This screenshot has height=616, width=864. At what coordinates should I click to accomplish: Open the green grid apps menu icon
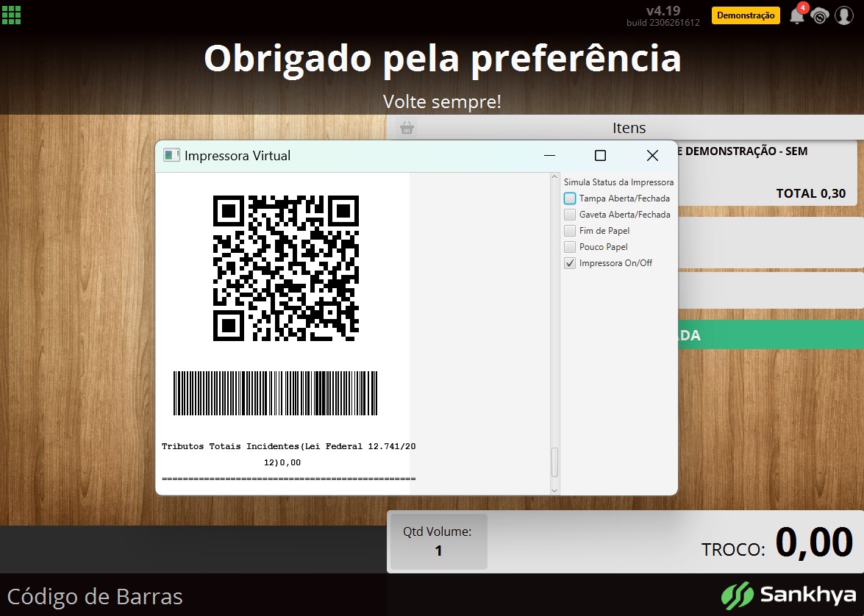coord(11,15)
